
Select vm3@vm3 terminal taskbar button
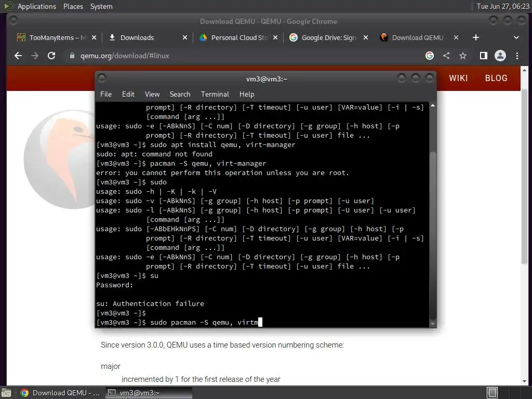point(149,393)
